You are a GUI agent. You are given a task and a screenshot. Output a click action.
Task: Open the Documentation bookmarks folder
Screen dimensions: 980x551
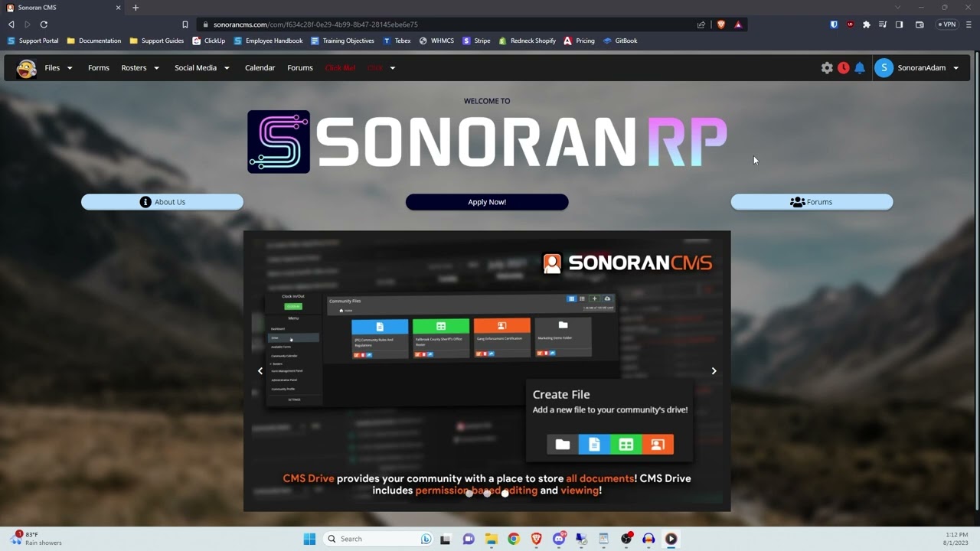click(x=94, y=41)
